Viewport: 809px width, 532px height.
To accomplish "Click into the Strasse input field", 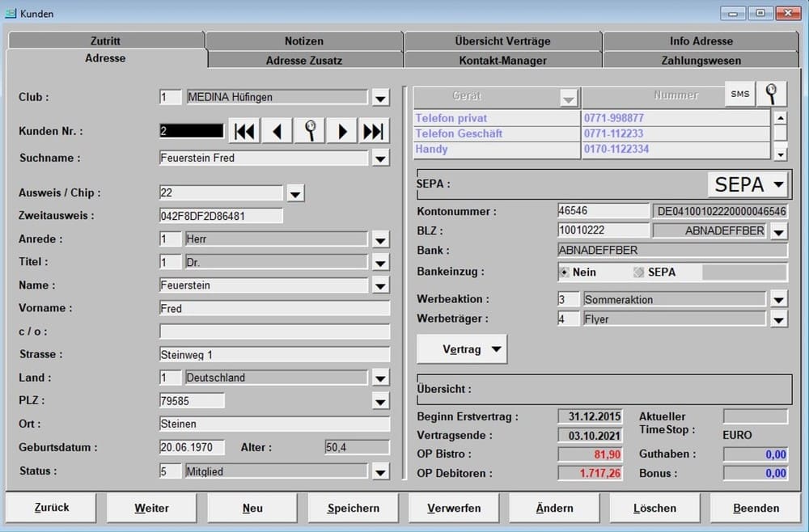I will 274,355.
